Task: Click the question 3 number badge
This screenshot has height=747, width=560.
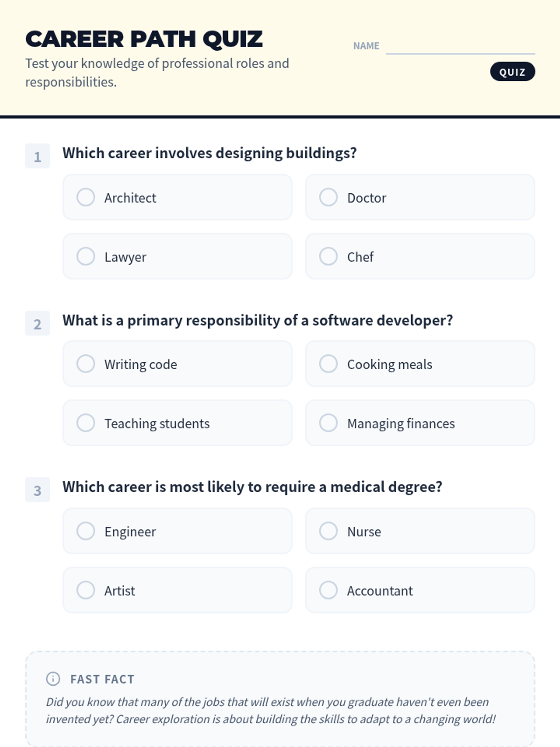Action: pyautogui.click(x=37, y=490)
